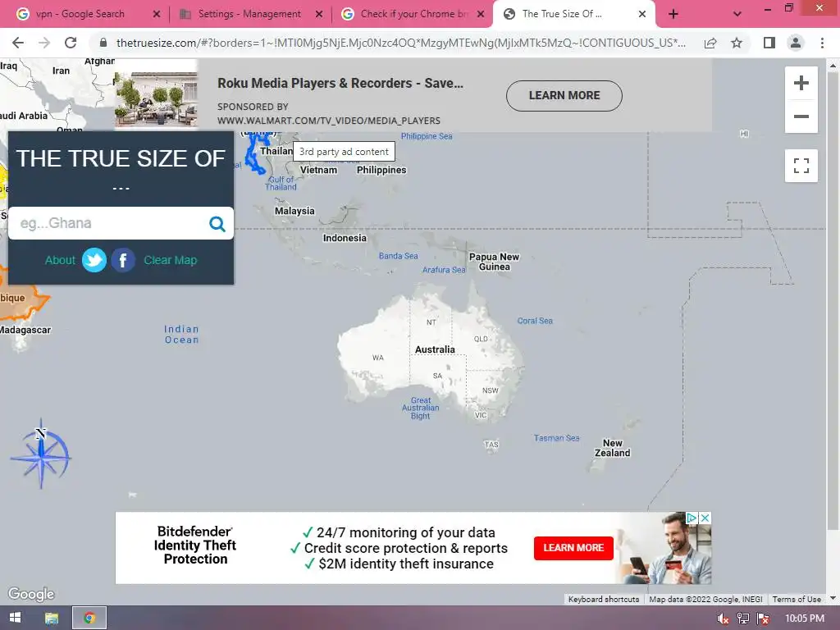Screen dimensions: 840x630
Task: Close the Bitdefender ad
Action: click(705, 518)
